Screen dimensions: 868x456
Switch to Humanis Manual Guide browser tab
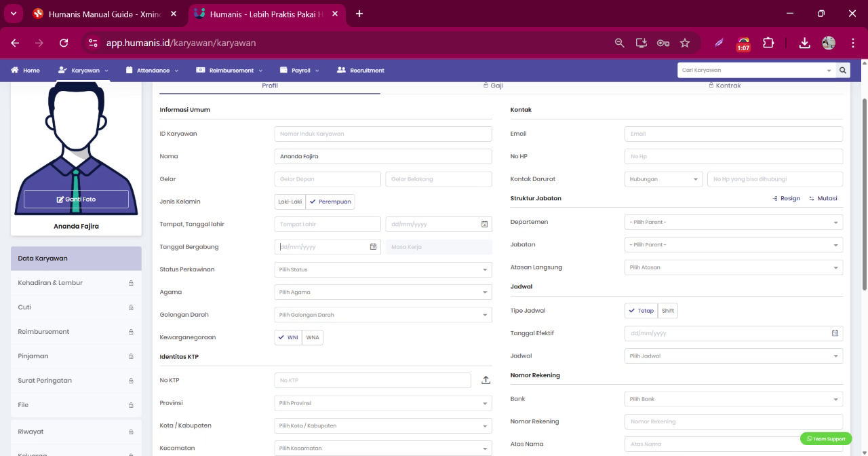pyautogui.click(x=104, y=14)
